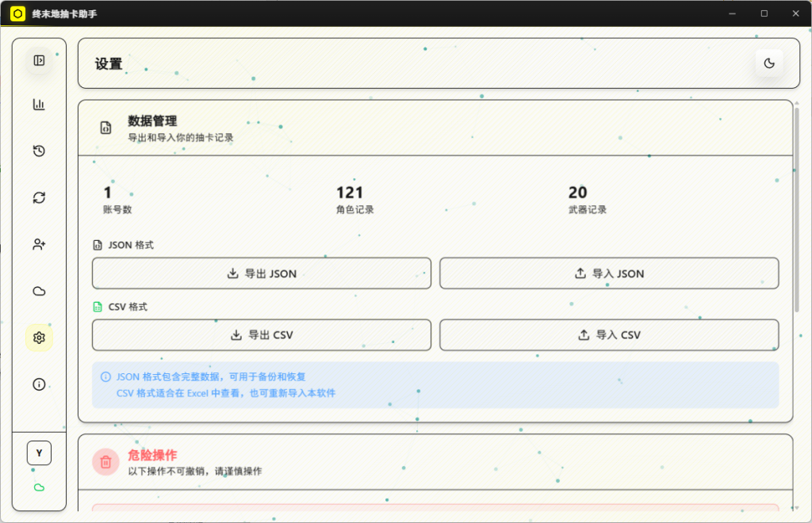
Task: Collapse the sidebar with the panel toggle icon
Action: pos(39,60)
